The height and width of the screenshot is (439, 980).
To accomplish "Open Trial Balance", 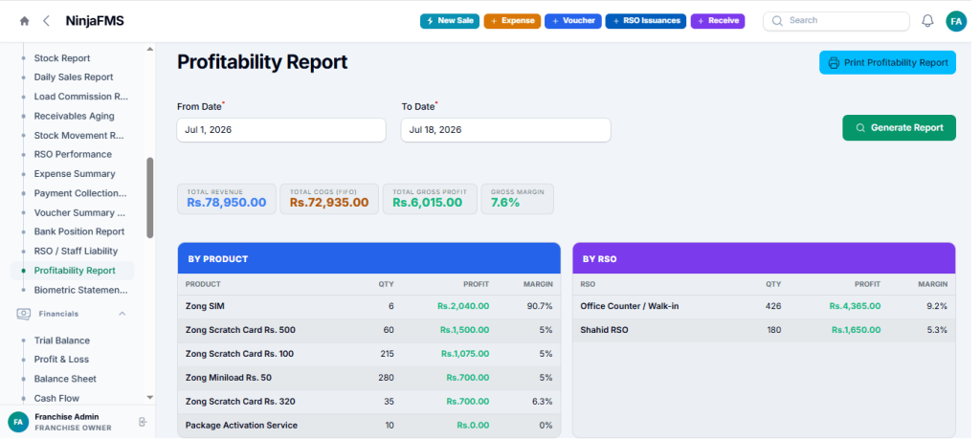I will pyautogui.click(x=62, y=340).
